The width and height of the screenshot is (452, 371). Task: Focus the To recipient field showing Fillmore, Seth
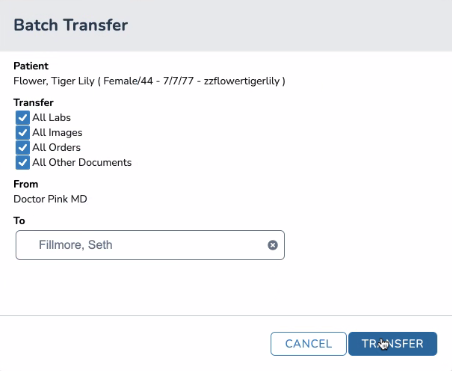coord(150,245)
